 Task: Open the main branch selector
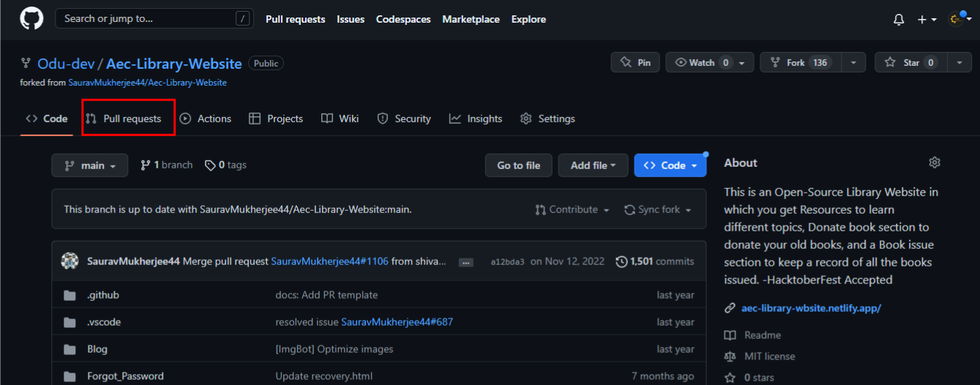tap(90, 165)
